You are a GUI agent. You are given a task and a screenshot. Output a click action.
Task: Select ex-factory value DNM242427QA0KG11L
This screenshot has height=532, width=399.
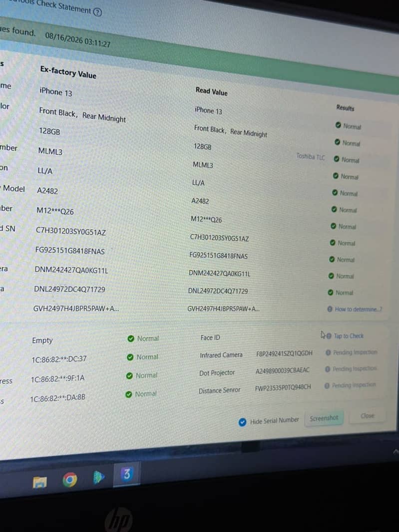tap(71, 270)
